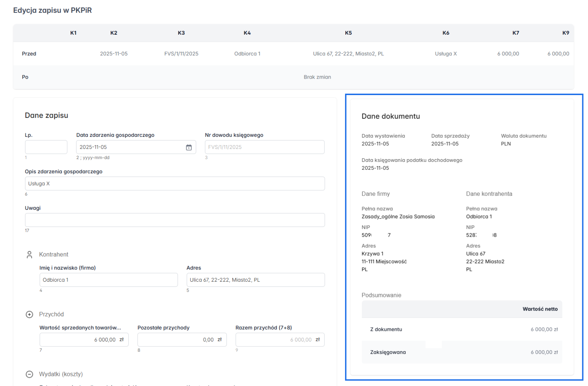Click into the Uwagi text field
Viewport: 588px width, 386px height.
(x=175, y=220)
